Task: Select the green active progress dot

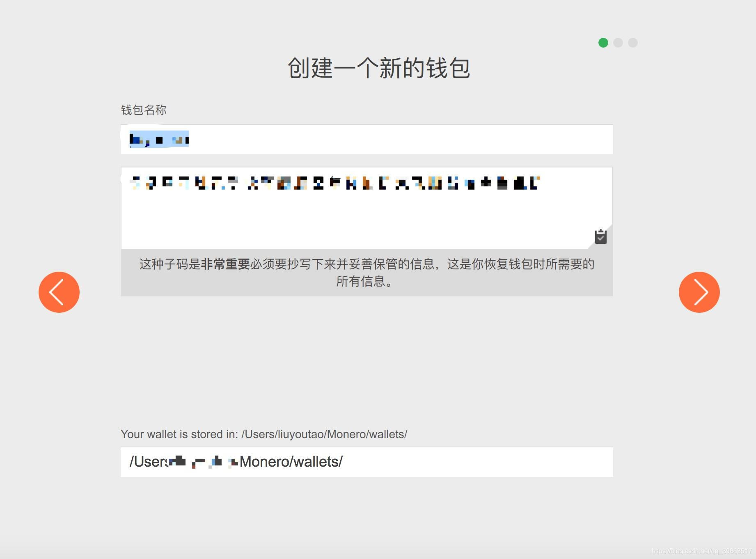Action: [x=603, y=42]
